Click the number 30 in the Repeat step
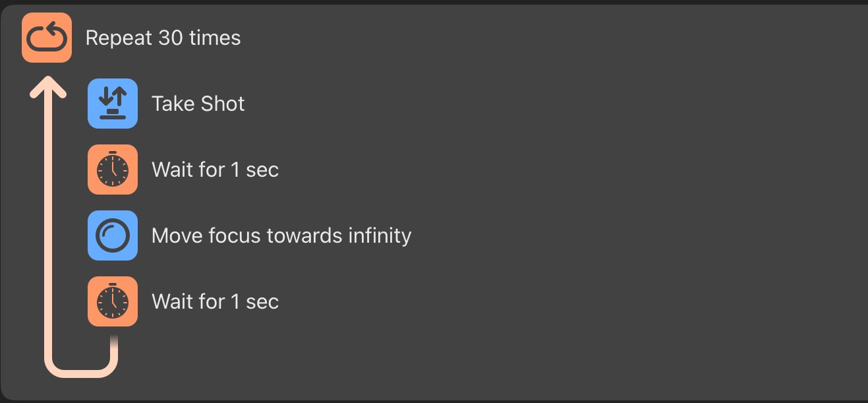This screenshot has width=868, height=403. click(x=171, y=38)
